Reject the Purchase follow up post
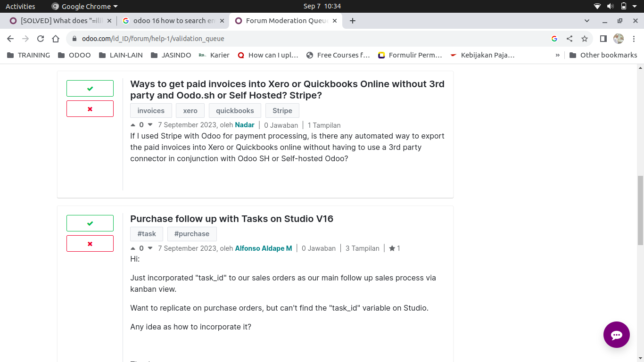 90,244
